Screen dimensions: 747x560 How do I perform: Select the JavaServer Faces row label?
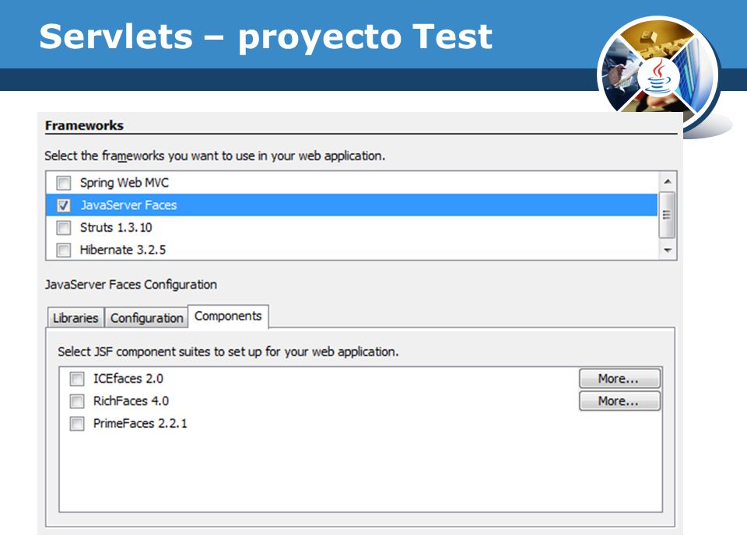point(128,205)
